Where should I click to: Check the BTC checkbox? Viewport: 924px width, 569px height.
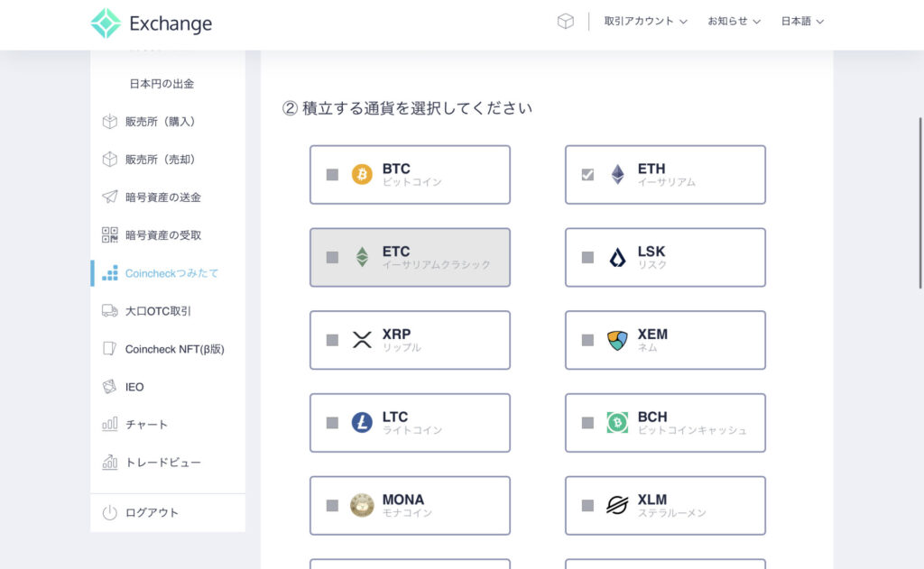pos(332,175)
